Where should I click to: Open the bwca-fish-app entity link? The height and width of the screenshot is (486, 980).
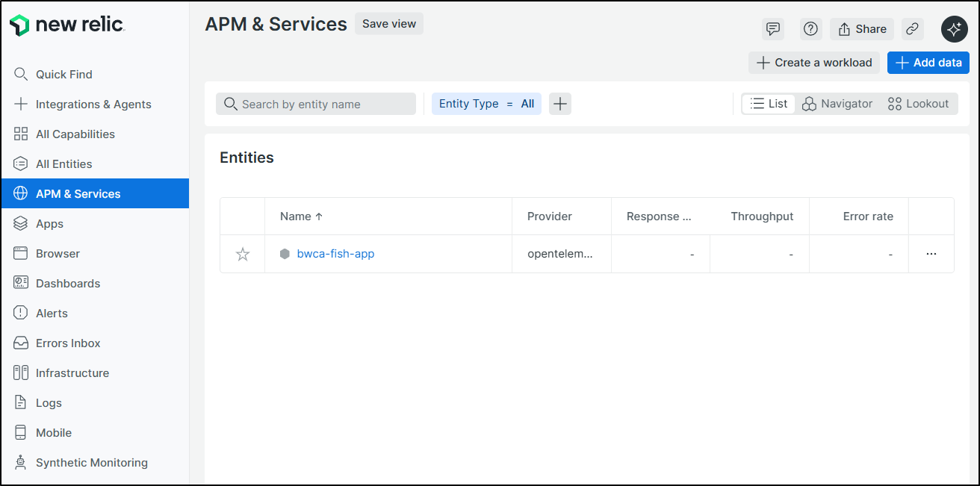tap(335, 254)
